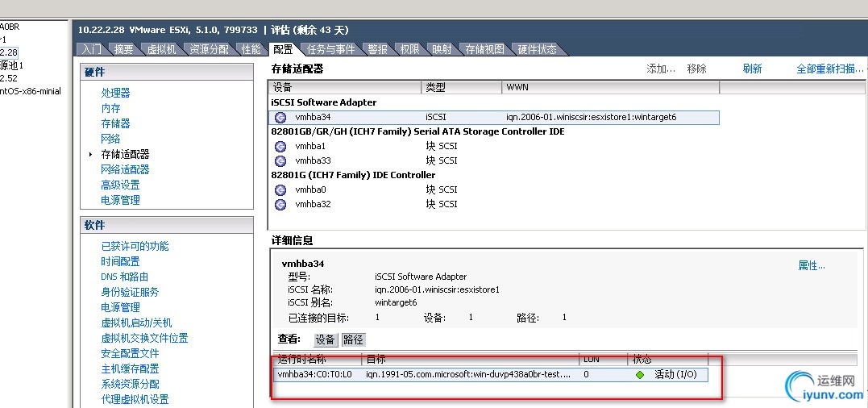This screenshot has width=868, height=408.
Task: Click the vmhba1 adapter icon
Action: click(x=280, y=146)
